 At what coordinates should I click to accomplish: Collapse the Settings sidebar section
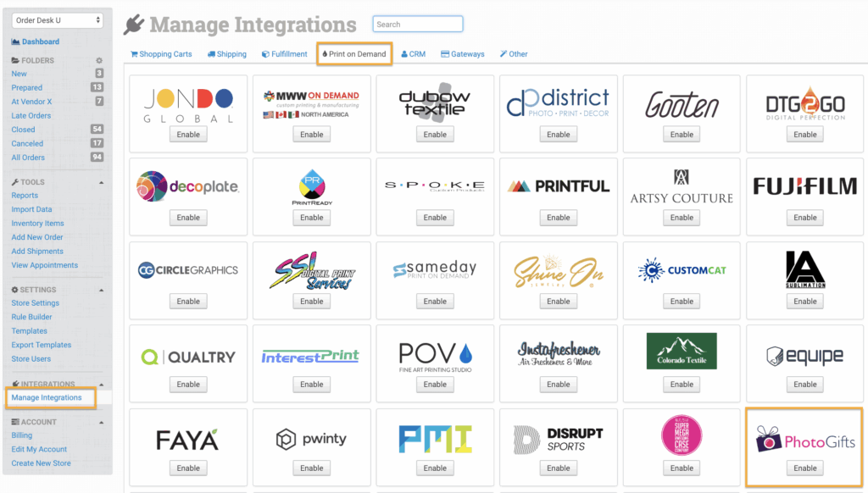click(x=102, y=290)
